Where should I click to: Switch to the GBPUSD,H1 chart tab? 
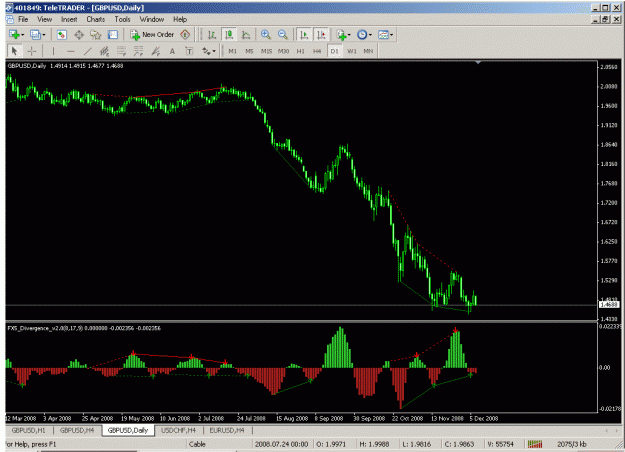tap(28, 430)
